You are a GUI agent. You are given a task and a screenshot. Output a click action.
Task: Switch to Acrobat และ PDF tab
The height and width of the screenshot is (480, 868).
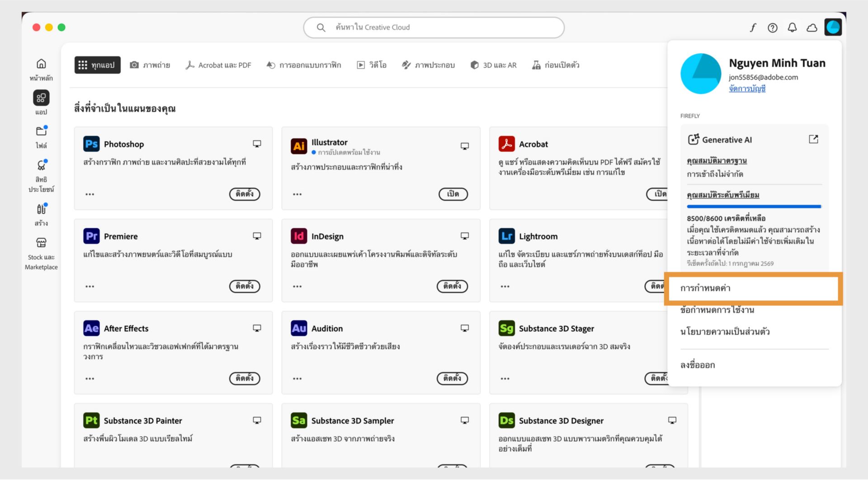tap(218, 65)
